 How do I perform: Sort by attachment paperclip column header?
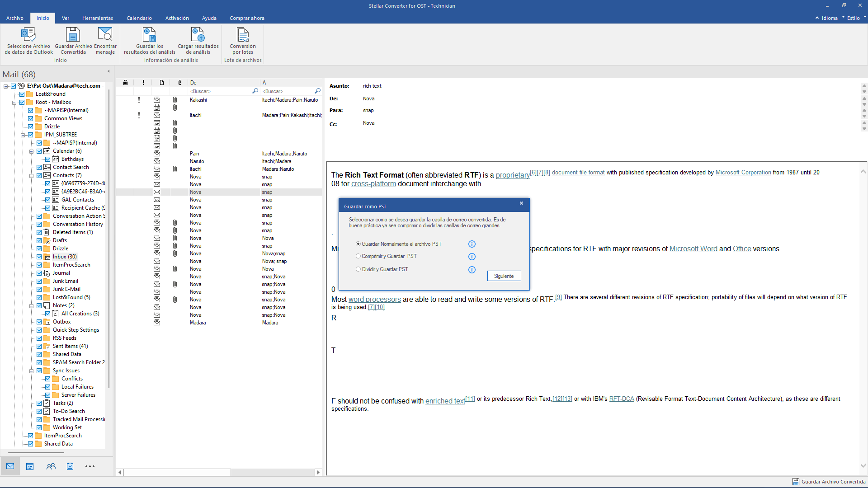tap(180, 83)
